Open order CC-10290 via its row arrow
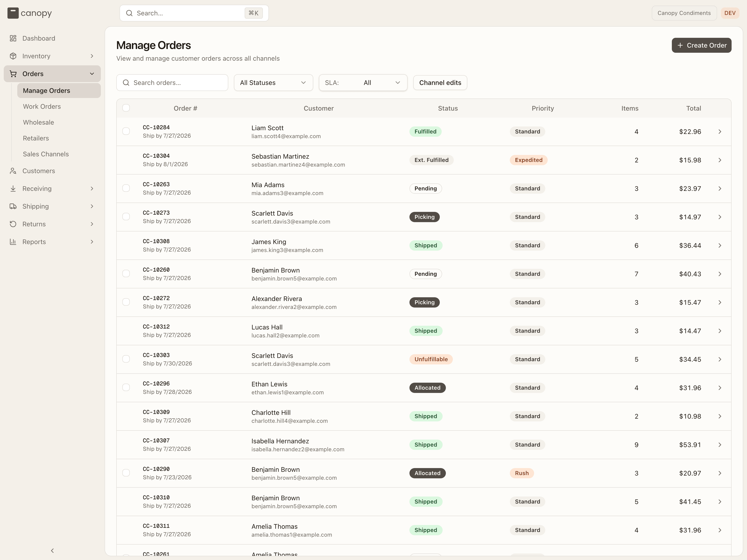 720,473
